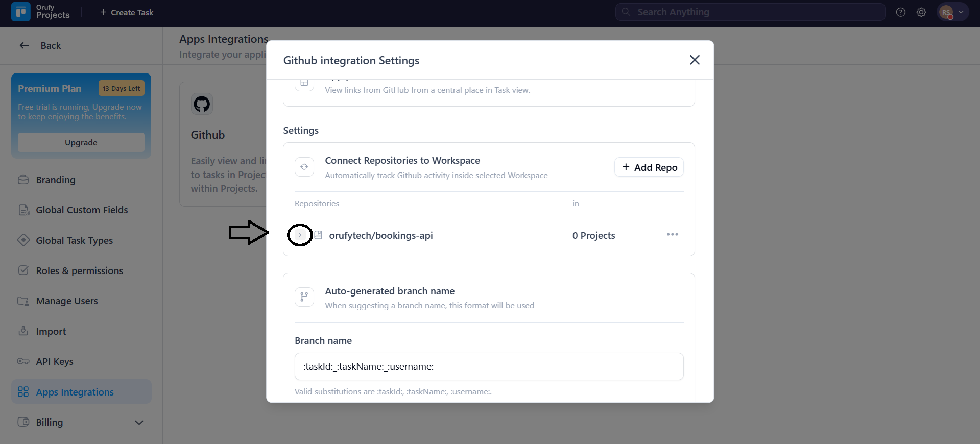Viewport: 980px width, 444px height.
Task: Click the Search Anything field
Action: [750, 12]
